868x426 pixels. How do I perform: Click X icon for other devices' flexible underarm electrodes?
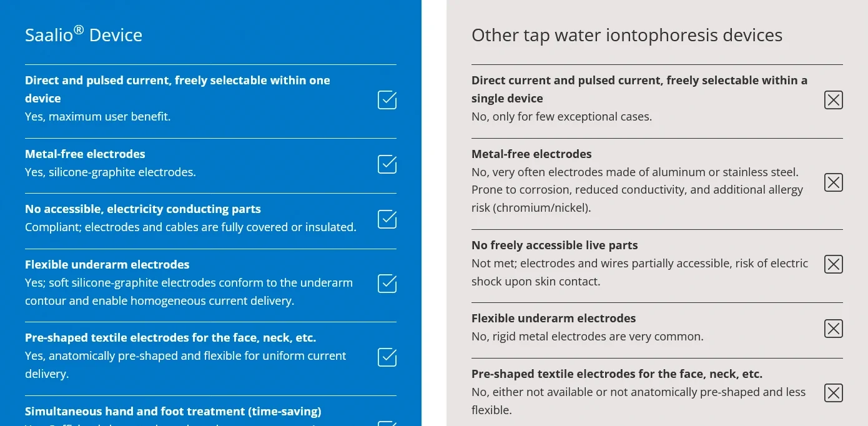834,329
